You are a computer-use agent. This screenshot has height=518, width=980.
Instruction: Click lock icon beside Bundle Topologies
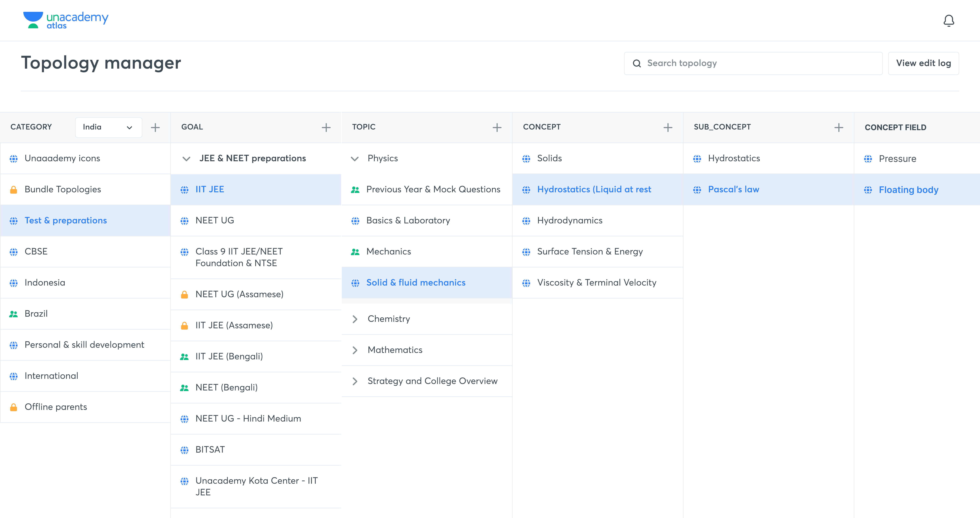14,190
